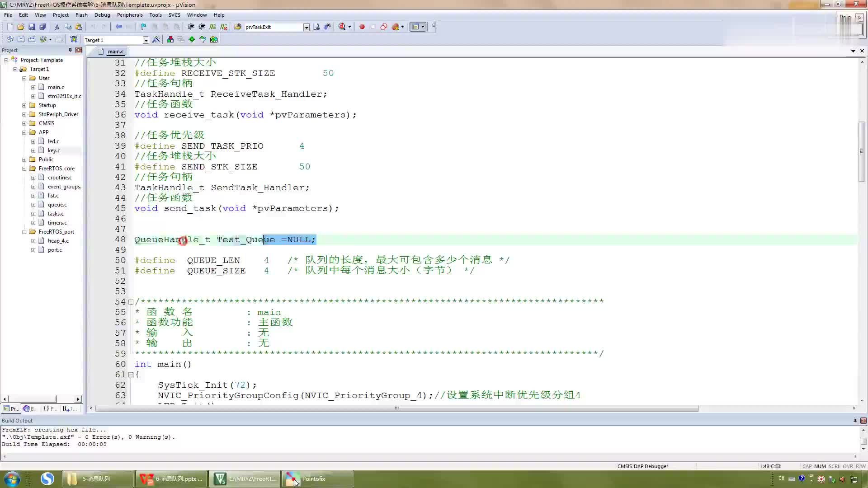Open the editor tabs list dropdown arrow
868x488 pixels.
tap(853, 51)
